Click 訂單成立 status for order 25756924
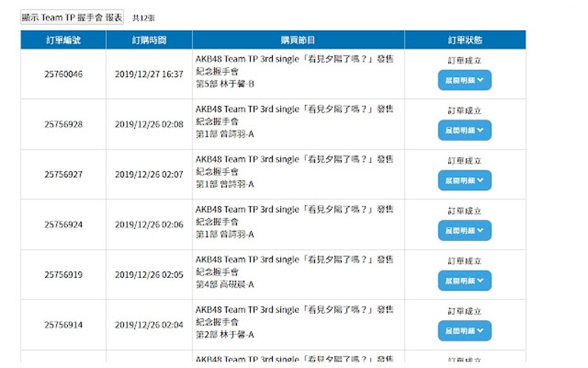The image size is (588, 368). (465, 211)
